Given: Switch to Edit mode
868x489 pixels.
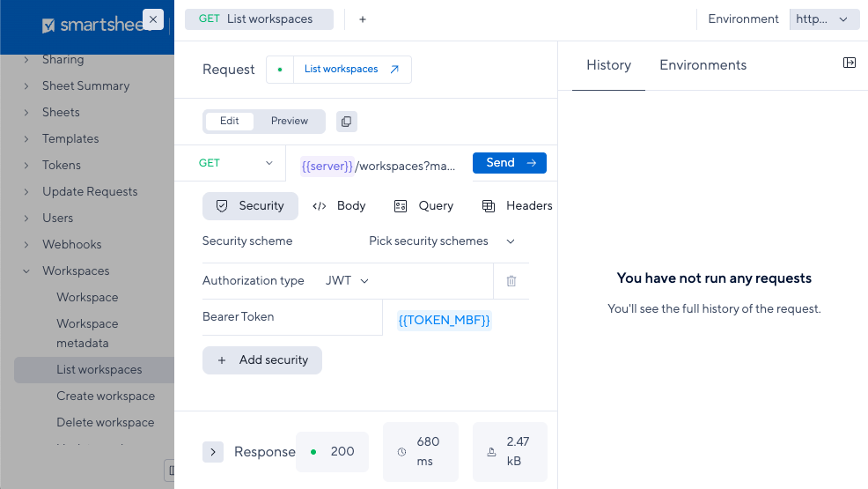Looking at the screenshot, I should (230, 122).
